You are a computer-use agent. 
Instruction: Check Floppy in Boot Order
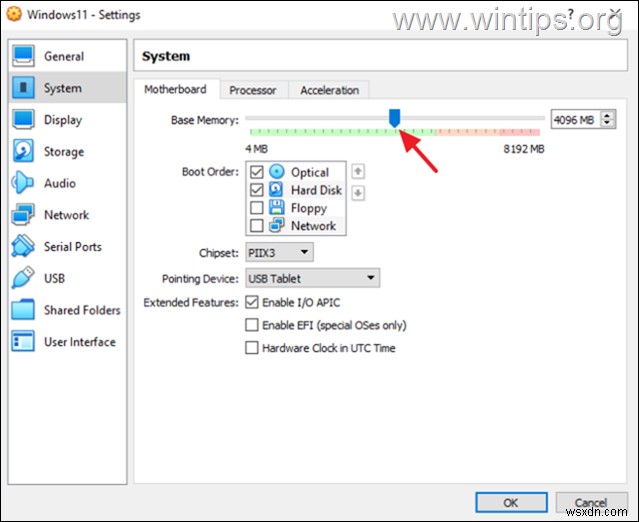click(256, 208)
